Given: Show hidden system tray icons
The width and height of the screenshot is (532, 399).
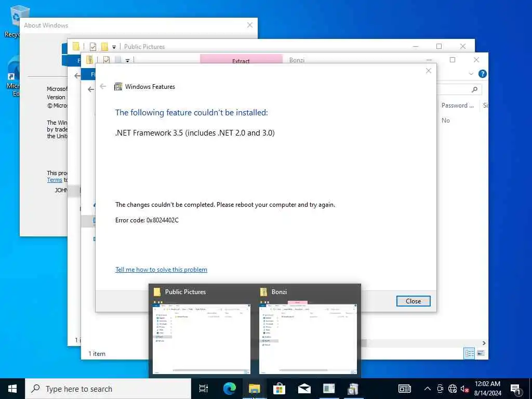Looking at the screenshot, I should pyautogui.click(x=428, y=389).
